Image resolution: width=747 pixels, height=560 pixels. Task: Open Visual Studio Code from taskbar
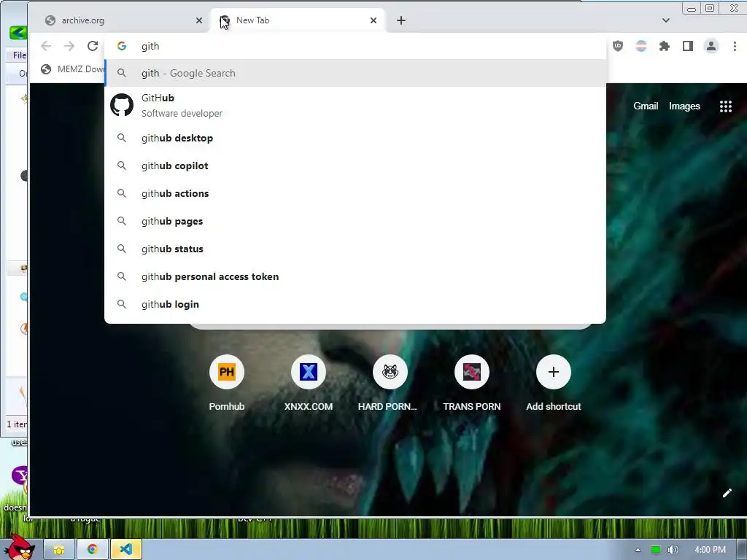(125, 550)
